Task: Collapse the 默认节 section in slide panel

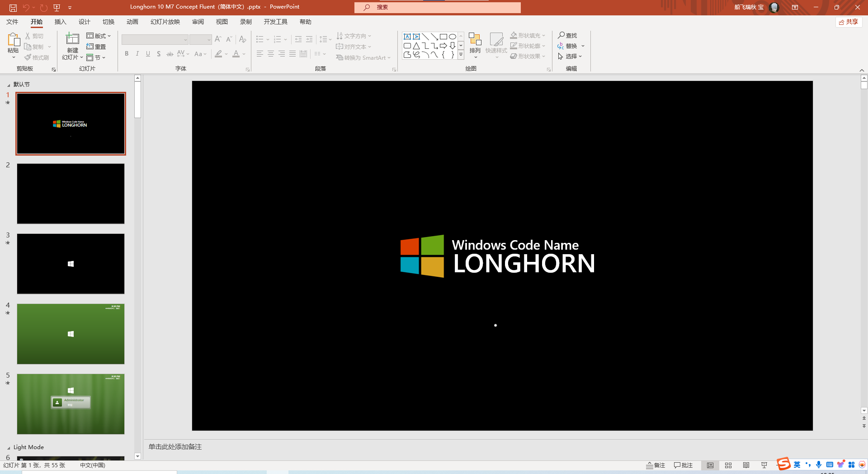Action: [8, 85]
